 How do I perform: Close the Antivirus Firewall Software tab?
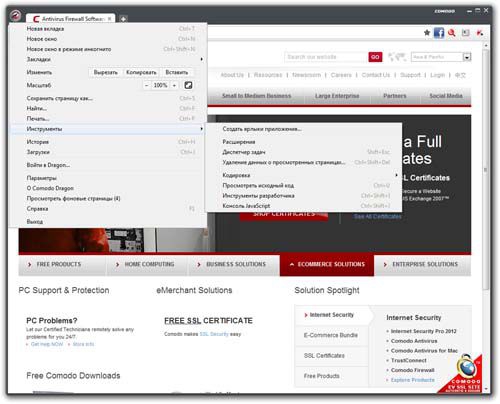click(x=109, y=19)
